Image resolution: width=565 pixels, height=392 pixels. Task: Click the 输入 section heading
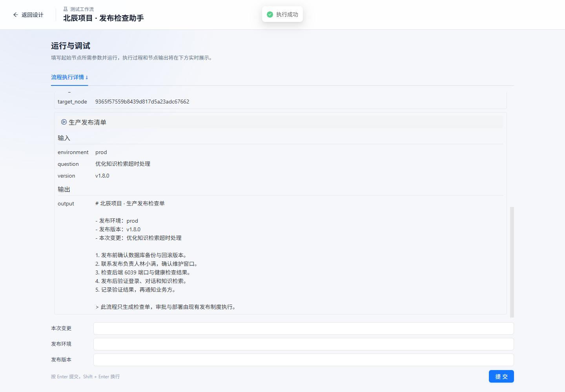tap(64, 138)
